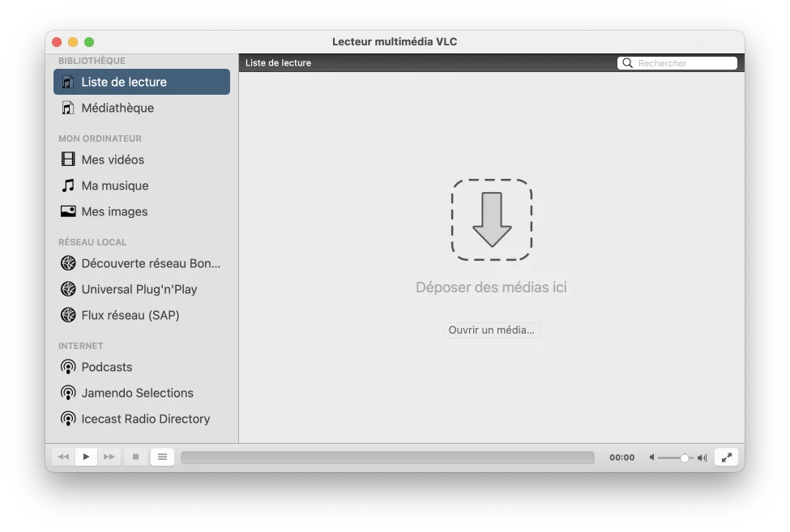Toggle fullscreen mode button
This screenshot has width=790, height=532.
coord(727,458)
